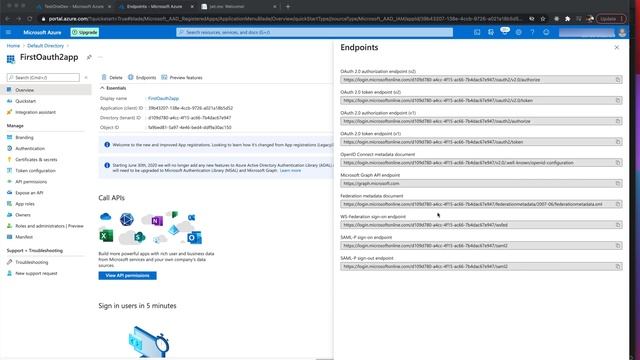Open a new browser tab
Viewport: 640px width, 360px height.
point(288,7)
